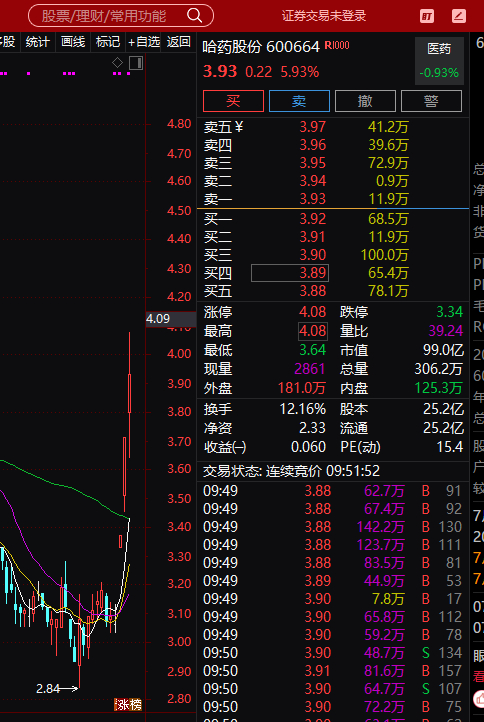Select tick trade with volume 142.2万
The width and height of the screenshot is (484, 722).
tap(332, 527)
